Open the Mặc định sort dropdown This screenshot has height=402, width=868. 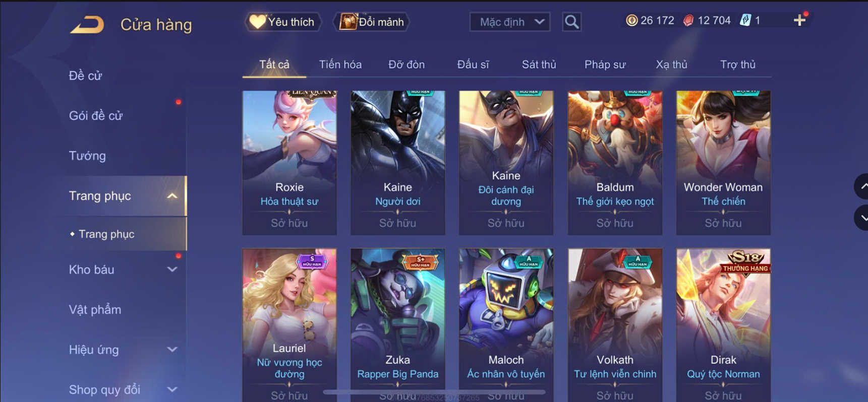[x=509, y=22]
